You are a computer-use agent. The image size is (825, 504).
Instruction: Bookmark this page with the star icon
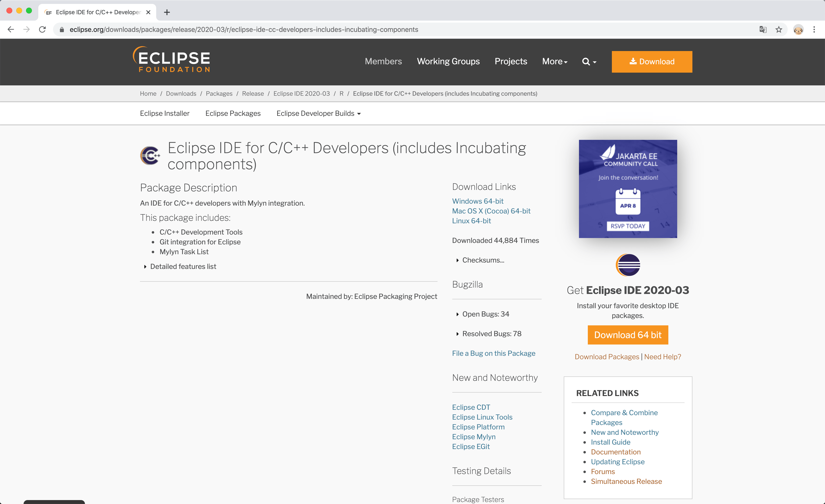(x=779, y=29)
